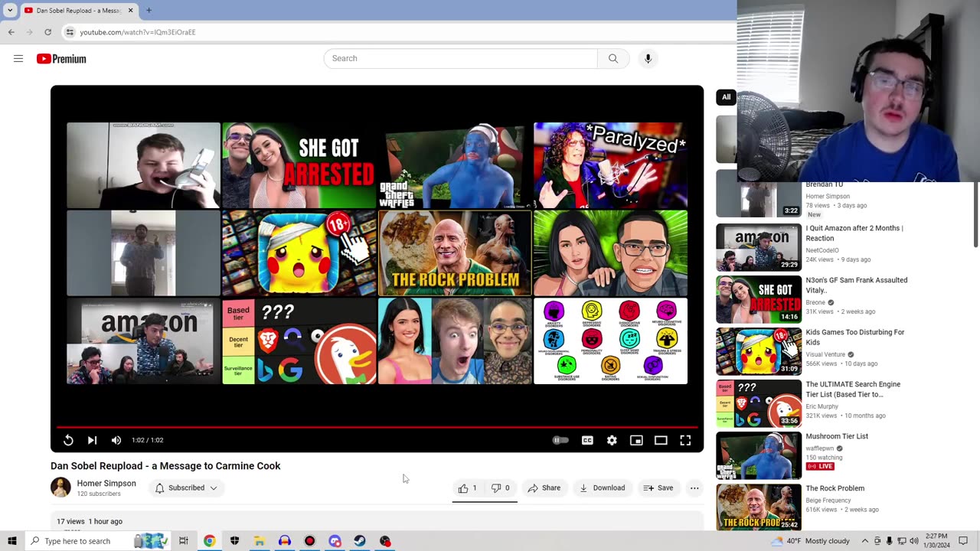The image size is (980, 551).
Task: Open 'The ULTIMATE Search Engine List' video
Action: 853,389
